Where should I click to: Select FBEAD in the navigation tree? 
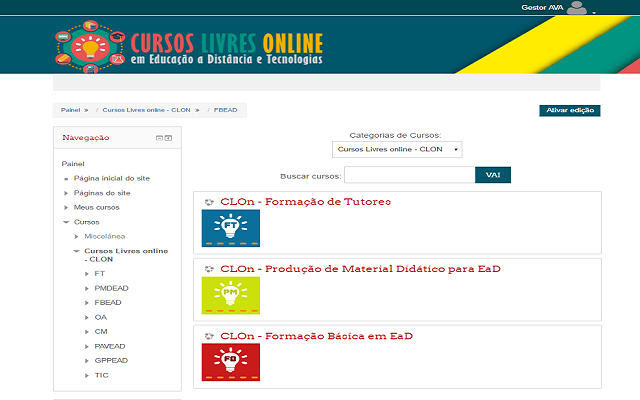pyautogui.click(x=108, y=302)
